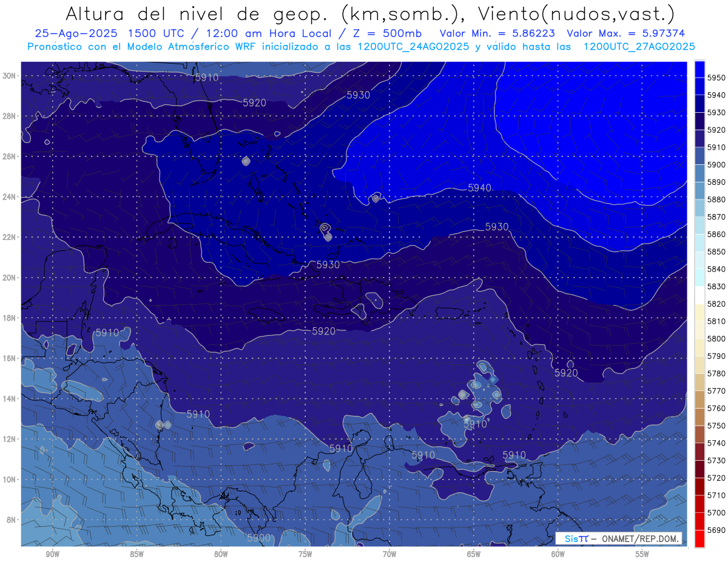Click the '24N' latitude axis label
This screenshot has width=728, height=562.
tap(8, 197)
